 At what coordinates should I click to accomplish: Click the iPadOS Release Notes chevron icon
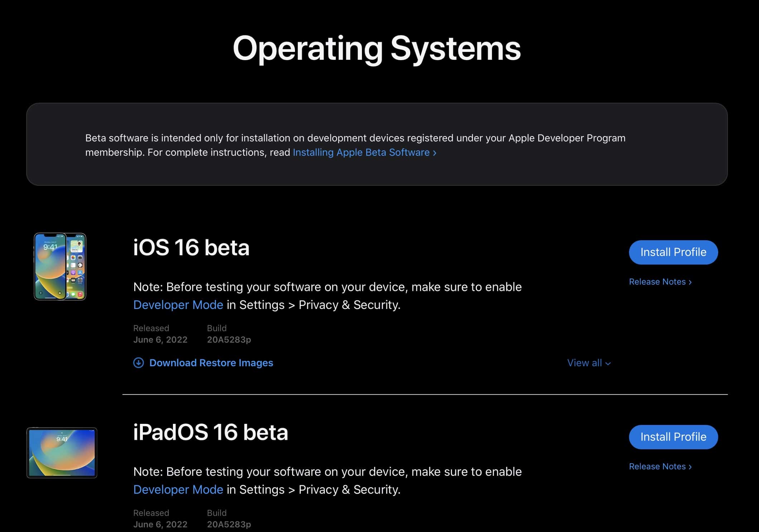tap(690, 467)
